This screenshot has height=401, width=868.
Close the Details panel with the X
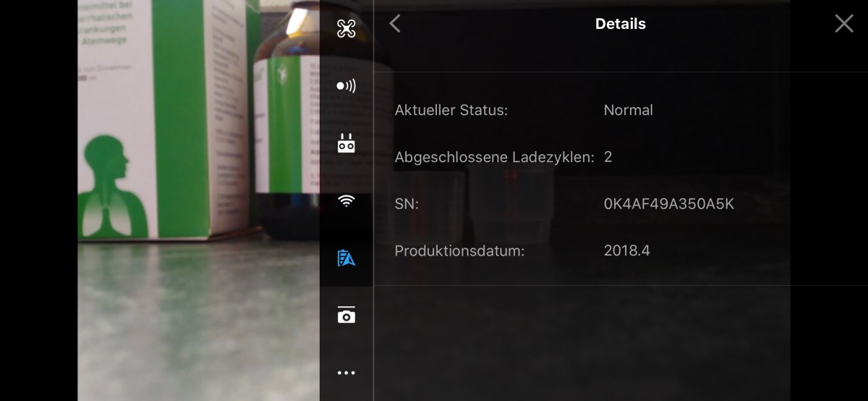[x=844, y=24]
